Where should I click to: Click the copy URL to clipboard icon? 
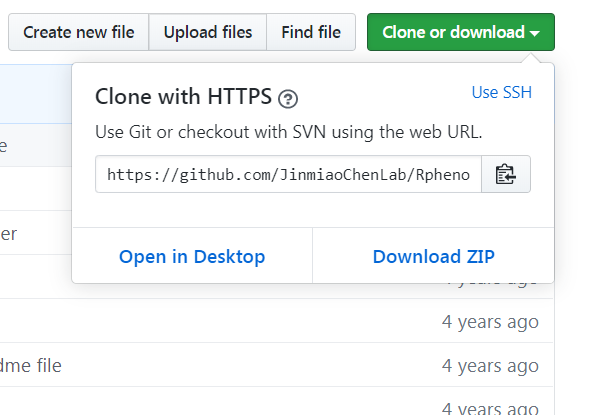pyautogui.click(x=506, y=174)
